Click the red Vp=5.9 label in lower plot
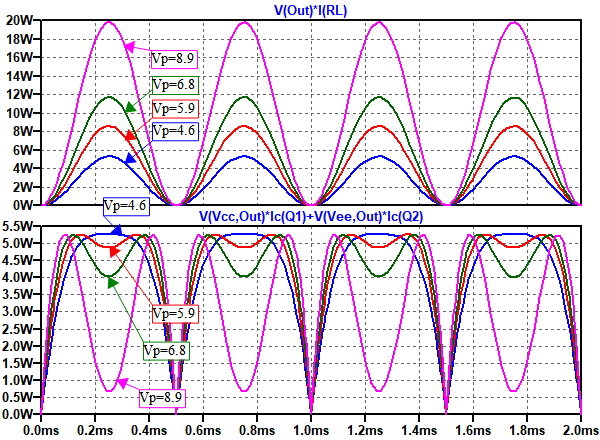The height and width of the screenshot is (440, 600). pos(175,313)
